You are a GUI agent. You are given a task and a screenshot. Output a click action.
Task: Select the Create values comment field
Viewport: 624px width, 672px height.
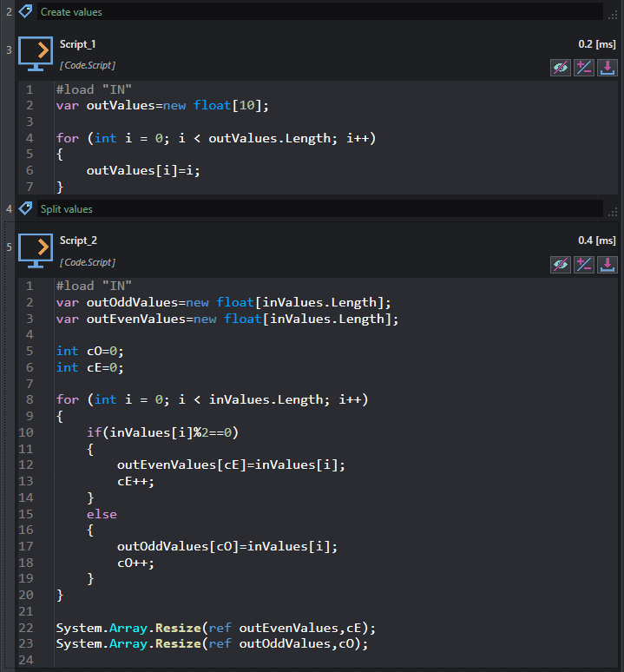tap(320, 11)
